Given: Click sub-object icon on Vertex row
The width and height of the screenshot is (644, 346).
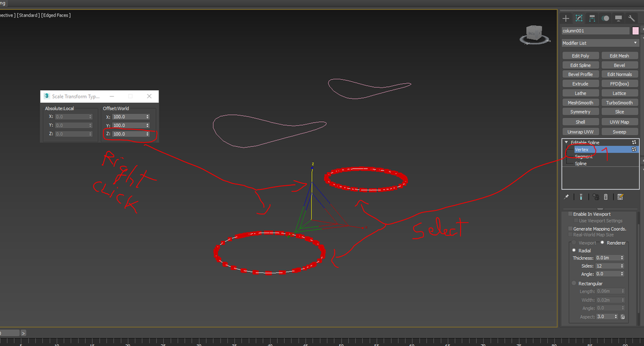Looking at the screenshot, I should (634, 149).
